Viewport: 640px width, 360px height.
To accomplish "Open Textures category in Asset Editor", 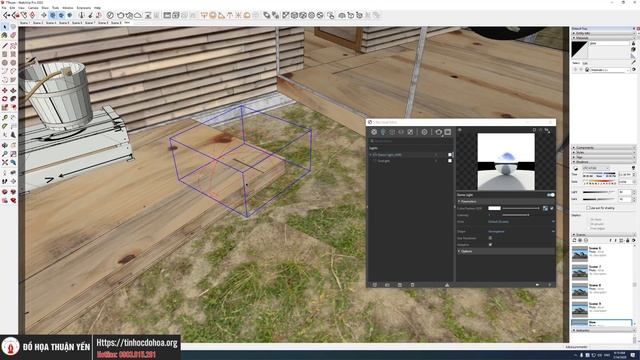I will [410, 132].
